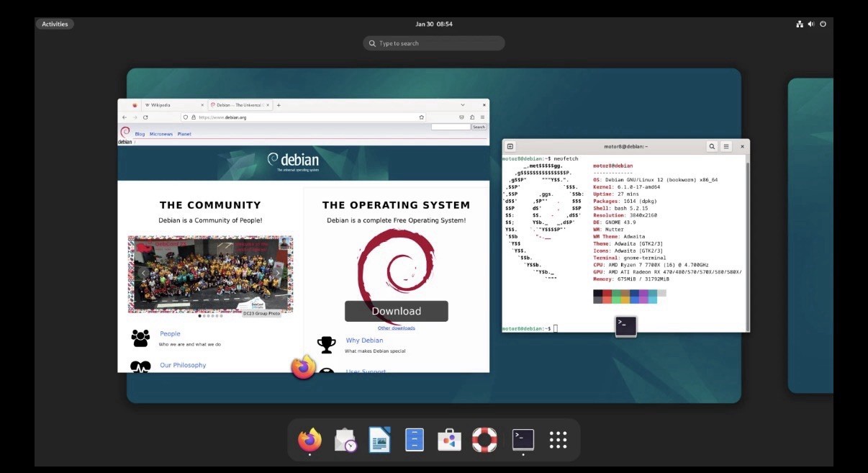Image resolution: width=868 pixels, height=473 pixels.
Task: Click the OS line in neofetch output
Action: (x=656, y=180)
